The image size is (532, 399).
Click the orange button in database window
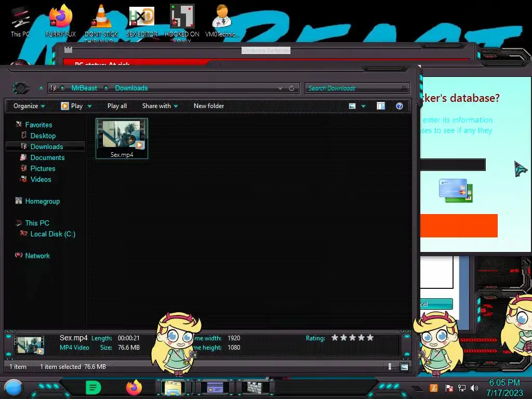tap(459, 225)
